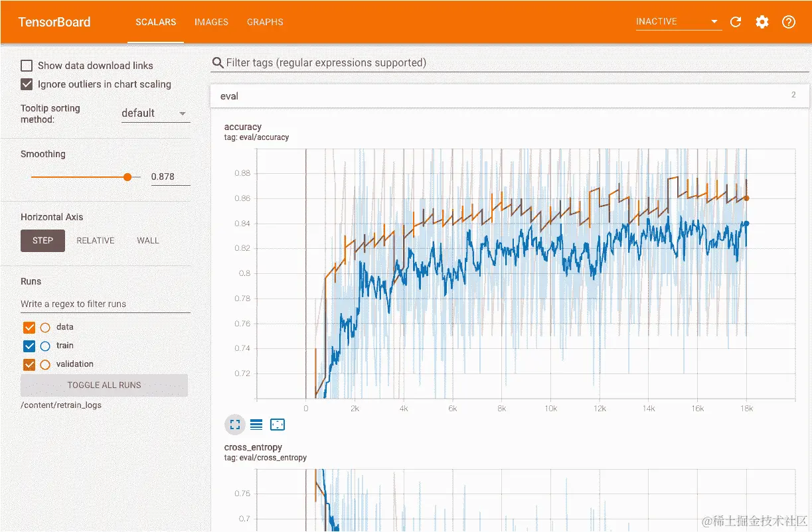Open Tooltip sorting method default dropdown
Viewport: 812px width, 532px height.
[x=155, y=113]
